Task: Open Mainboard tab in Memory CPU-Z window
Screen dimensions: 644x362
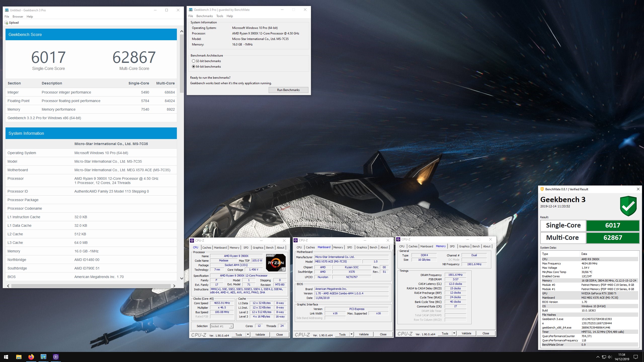Action: (x=426, y=246)
